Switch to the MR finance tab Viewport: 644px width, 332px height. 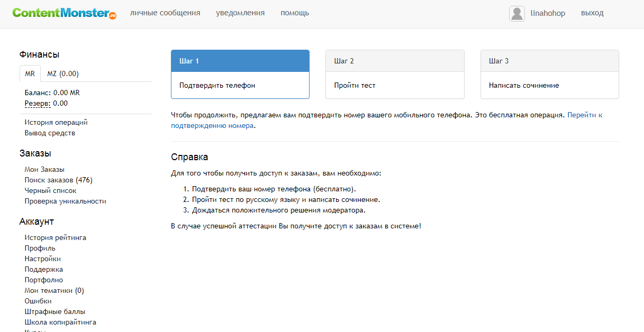30,74
